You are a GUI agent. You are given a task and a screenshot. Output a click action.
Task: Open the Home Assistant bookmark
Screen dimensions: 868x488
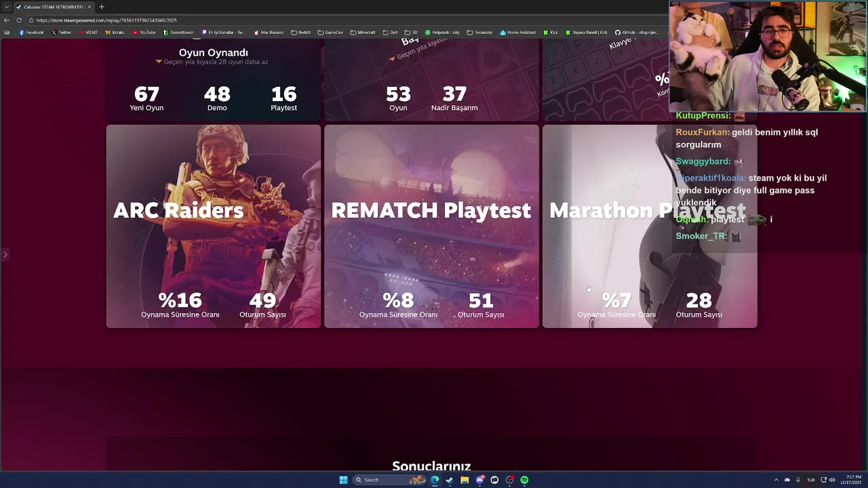click(x=517, y=33)
